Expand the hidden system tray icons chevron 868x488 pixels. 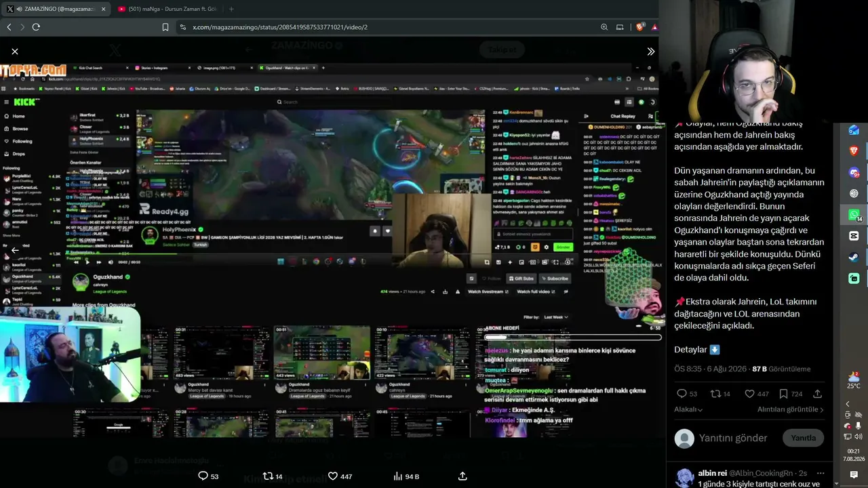click(x=847, y=404)
